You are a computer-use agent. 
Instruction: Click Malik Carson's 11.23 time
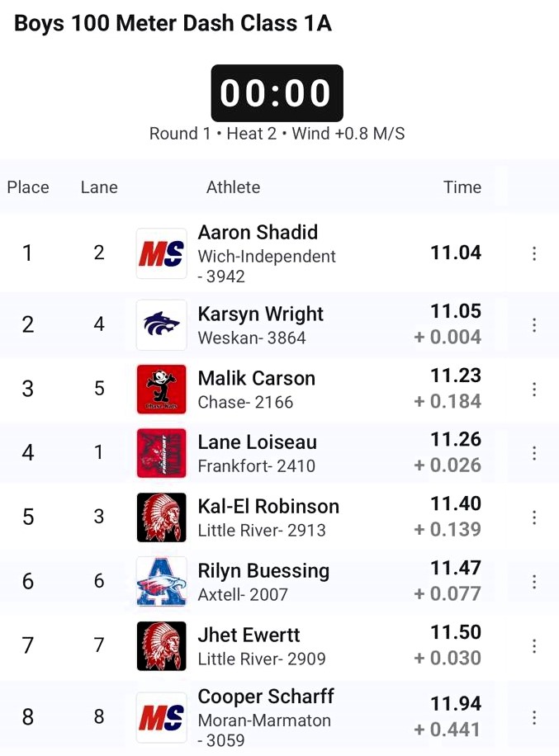(456, 376)
